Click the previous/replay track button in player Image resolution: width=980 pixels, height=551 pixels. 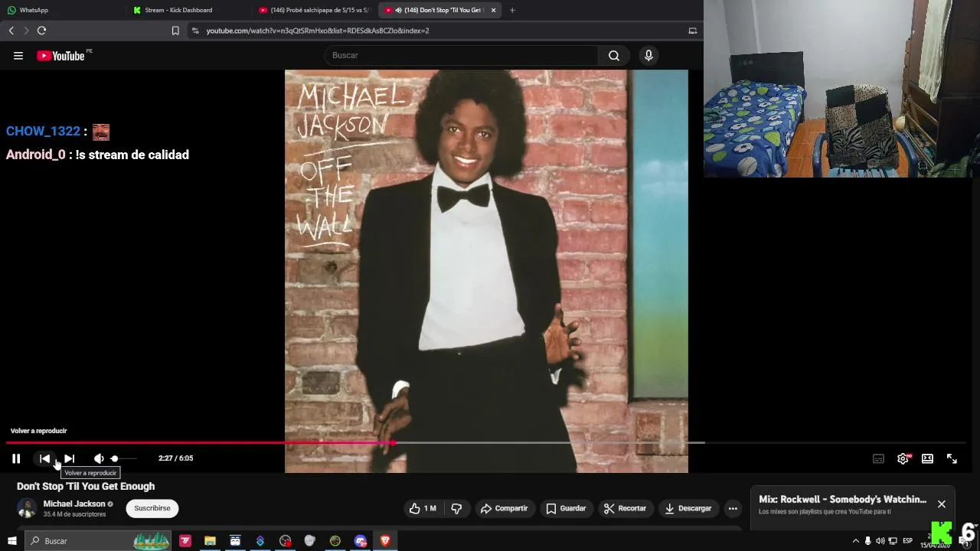tap(44, 458)
